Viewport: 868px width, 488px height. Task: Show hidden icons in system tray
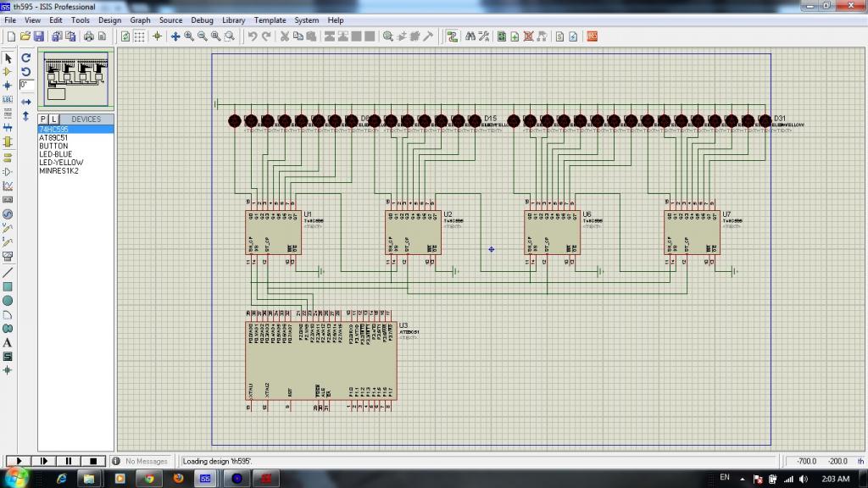click(744, 479)
